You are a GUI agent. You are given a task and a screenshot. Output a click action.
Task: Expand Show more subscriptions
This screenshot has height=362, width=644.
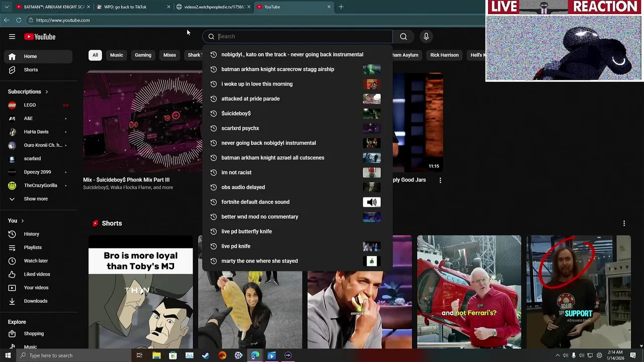[38, 199]
